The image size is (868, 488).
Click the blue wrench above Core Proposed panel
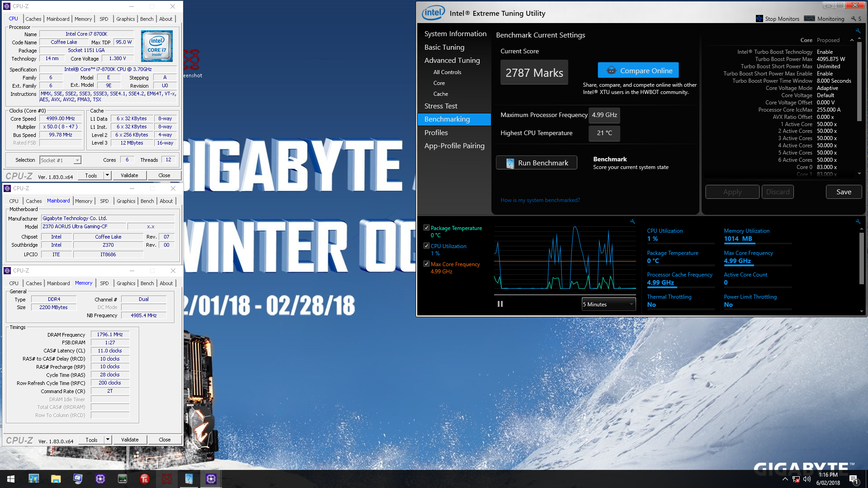[x=858, y=31]
